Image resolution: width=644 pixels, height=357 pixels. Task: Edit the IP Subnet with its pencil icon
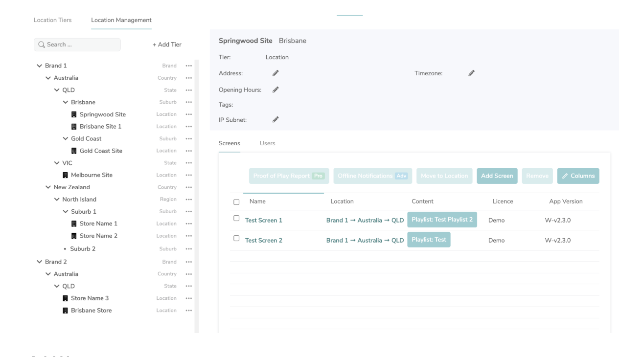276,119
